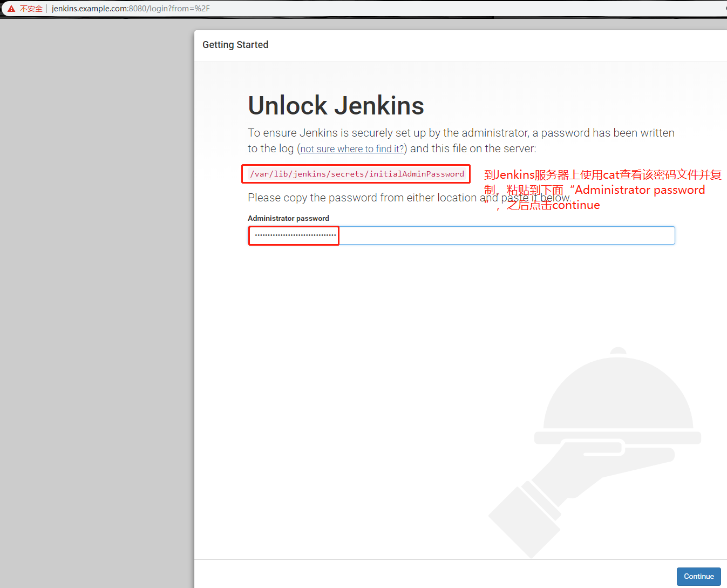Viewport: 727px width, 588px height.
Task: Click the Continue button
Action: 698,576
